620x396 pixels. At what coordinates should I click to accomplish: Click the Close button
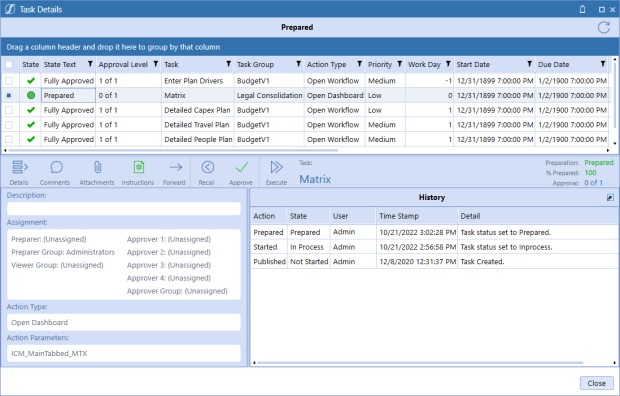point(596,383)
